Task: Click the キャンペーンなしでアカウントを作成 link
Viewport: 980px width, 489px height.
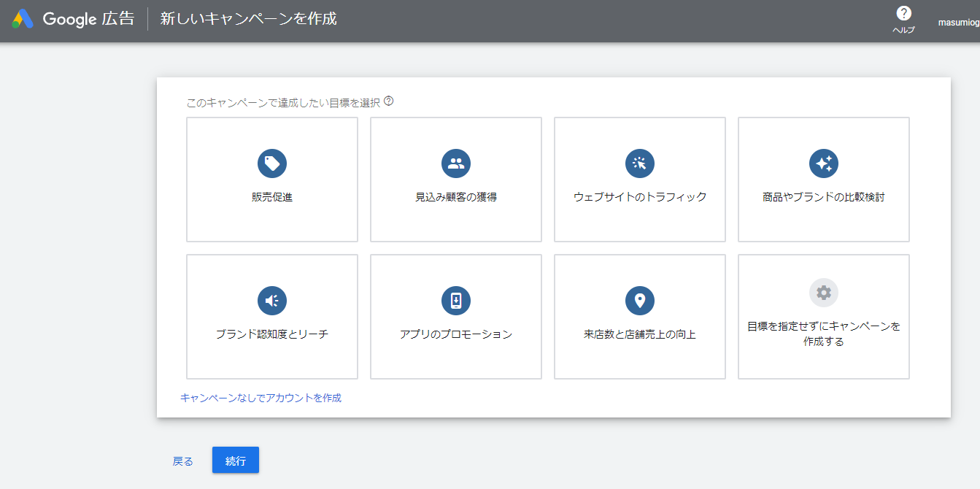Action: 261,398
